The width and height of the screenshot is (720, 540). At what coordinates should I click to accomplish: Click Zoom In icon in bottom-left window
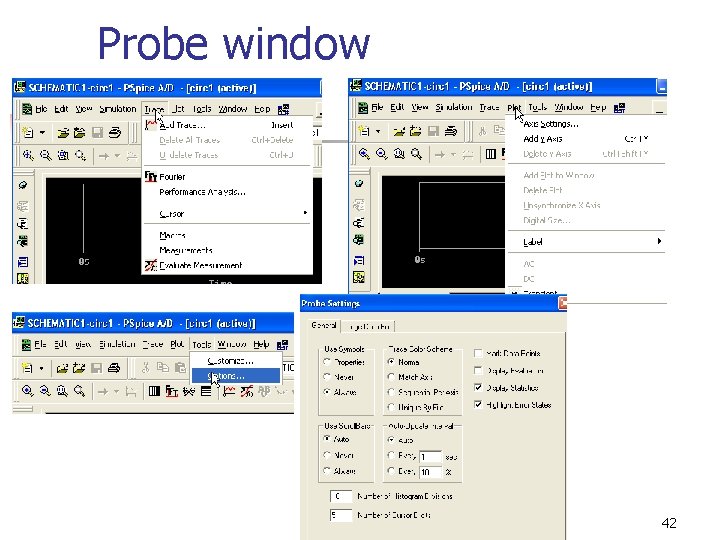point(27,391)
